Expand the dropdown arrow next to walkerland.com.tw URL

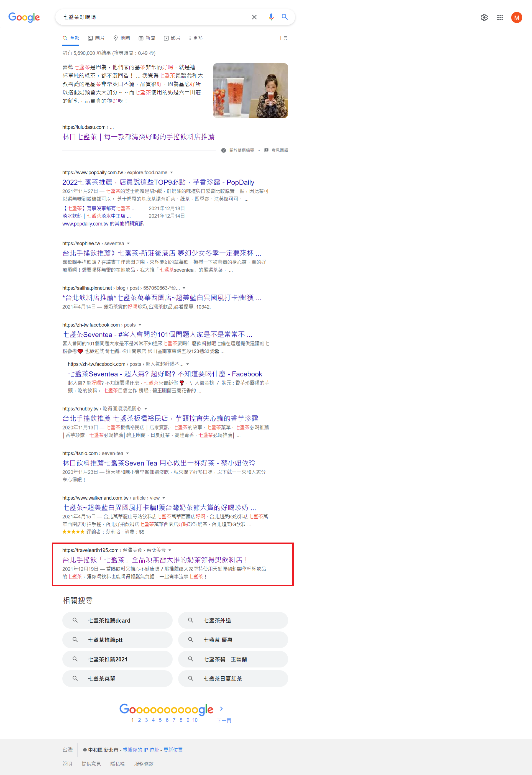tap(164, 498)
